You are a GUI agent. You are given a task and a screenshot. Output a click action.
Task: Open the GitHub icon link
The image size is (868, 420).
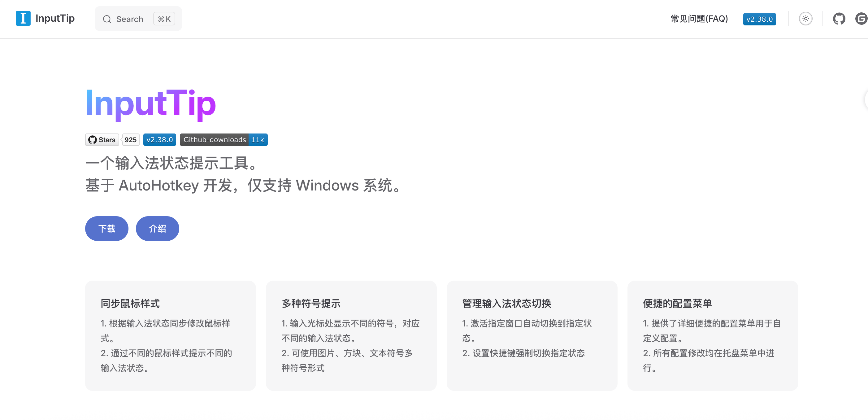click(839, 19)
